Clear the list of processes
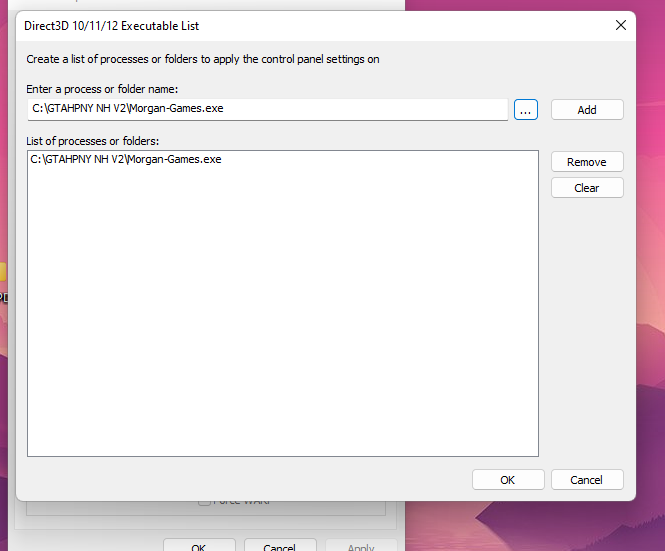The height and width of the screenshot is (551, 665). 587,187
